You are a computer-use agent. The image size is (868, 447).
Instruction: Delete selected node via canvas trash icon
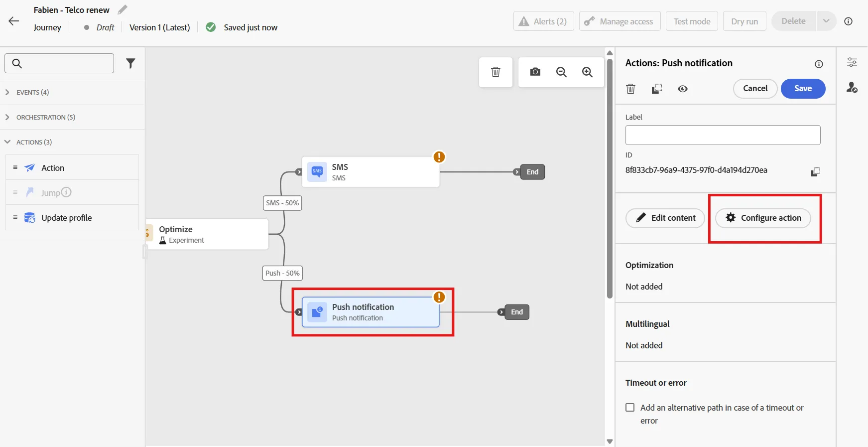496,72
